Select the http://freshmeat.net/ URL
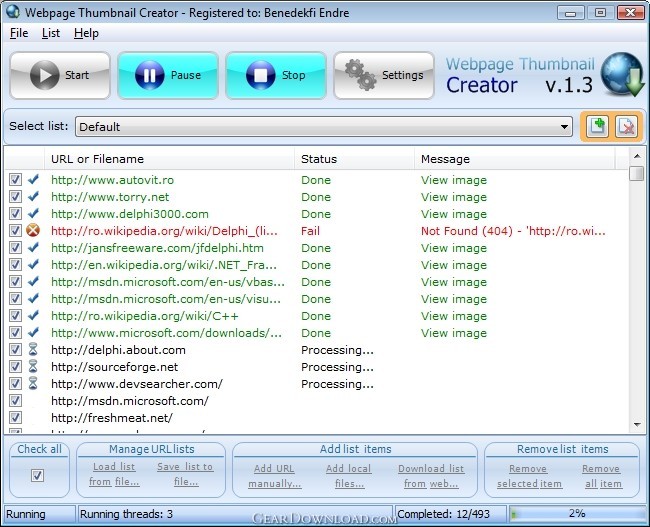The image size is (650, 527). point(112,418)
